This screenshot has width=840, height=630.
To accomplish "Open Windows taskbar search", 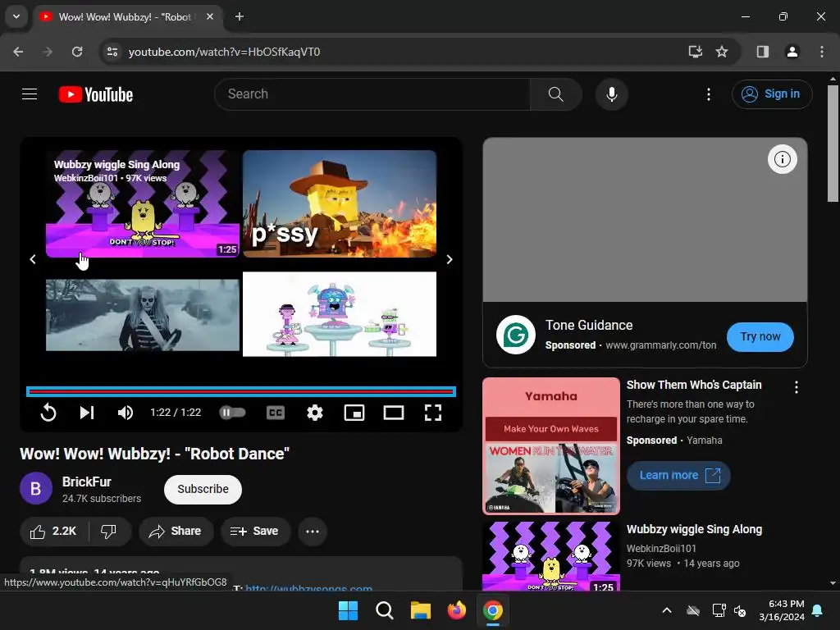I will (x=385, y=610).
